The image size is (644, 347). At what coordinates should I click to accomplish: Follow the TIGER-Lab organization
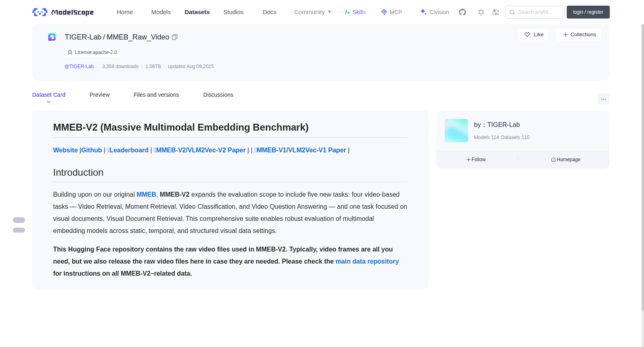pos(476,160)
